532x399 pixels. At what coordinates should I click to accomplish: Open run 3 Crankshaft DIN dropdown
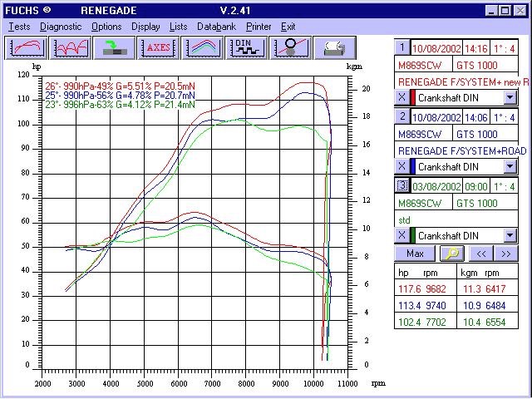tap(510, 235)
